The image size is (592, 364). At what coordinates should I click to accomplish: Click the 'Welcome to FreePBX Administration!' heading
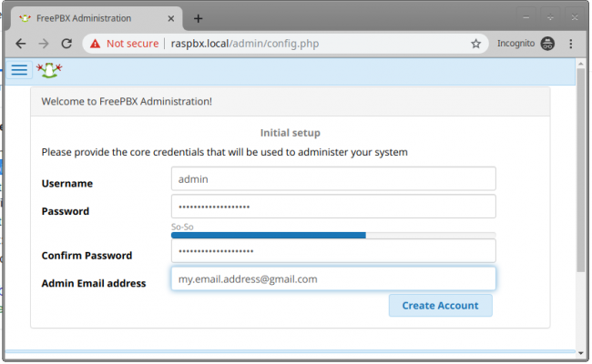[127, 102]
